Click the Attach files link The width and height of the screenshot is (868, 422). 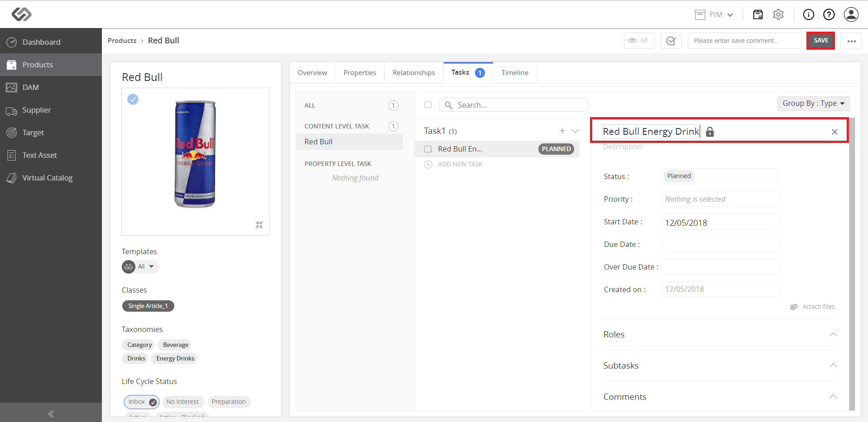click(x=813, y=307)
